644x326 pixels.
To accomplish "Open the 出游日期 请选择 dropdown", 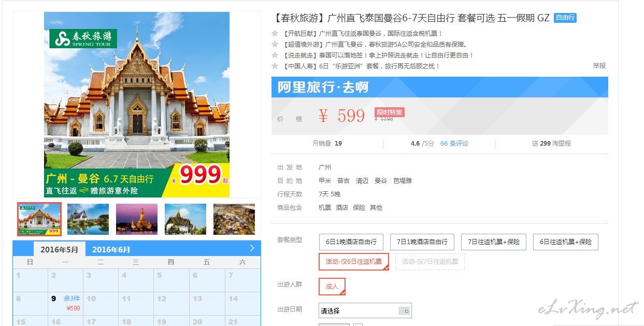I will coord(365,310).
